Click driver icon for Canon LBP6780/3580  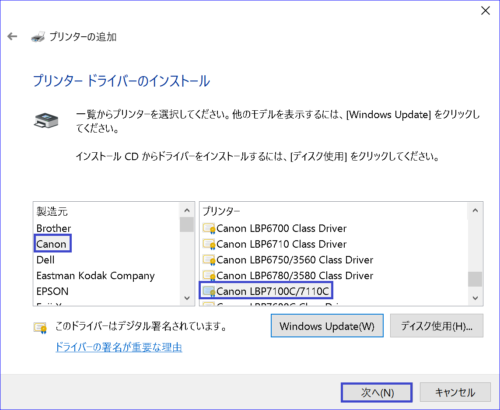(x=209, y=275)
